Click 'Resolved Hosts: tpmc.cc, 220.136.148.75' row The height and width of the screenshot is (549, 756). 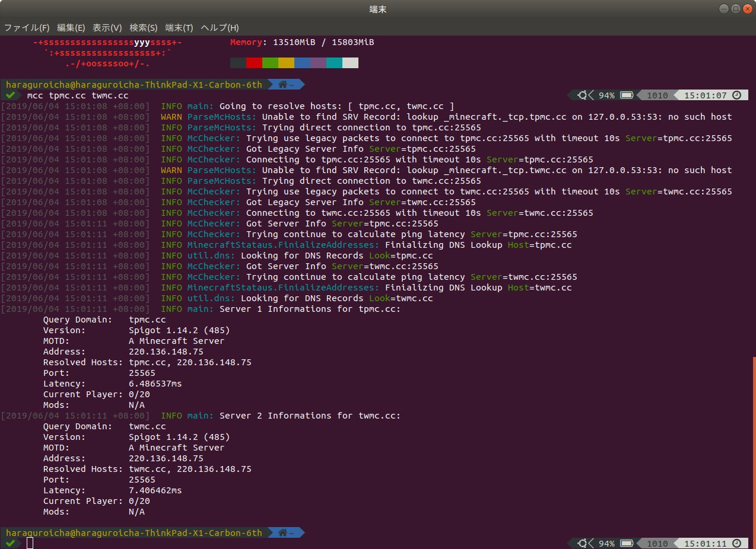point(147,362)
